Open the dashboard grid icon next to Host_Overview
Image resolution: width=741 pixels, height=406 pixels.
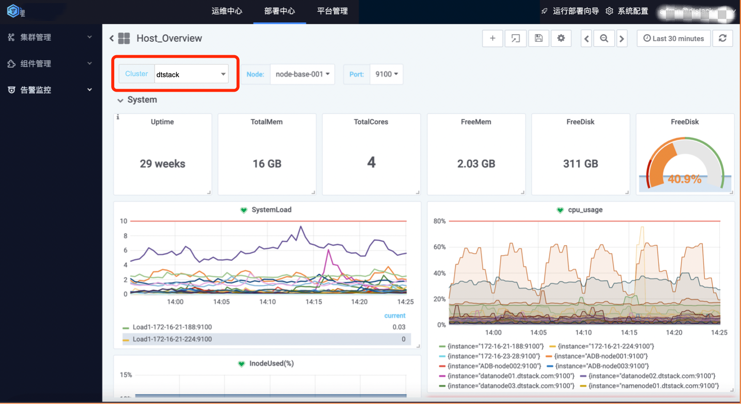click(x=124, y=39)
